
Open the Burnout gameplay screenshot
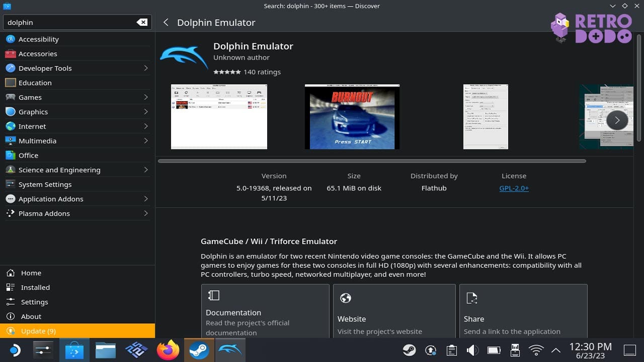pyautogui.click(x=352, y=117)
